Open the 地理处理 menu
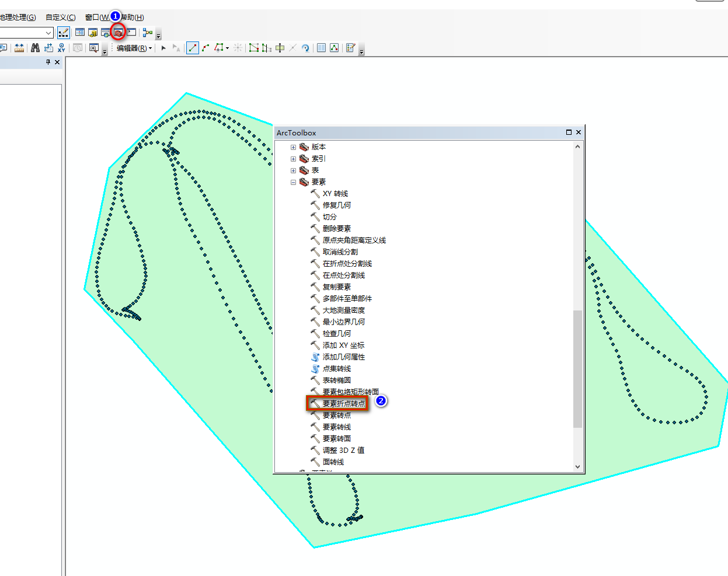728x576 pixels. coord(18,18)
